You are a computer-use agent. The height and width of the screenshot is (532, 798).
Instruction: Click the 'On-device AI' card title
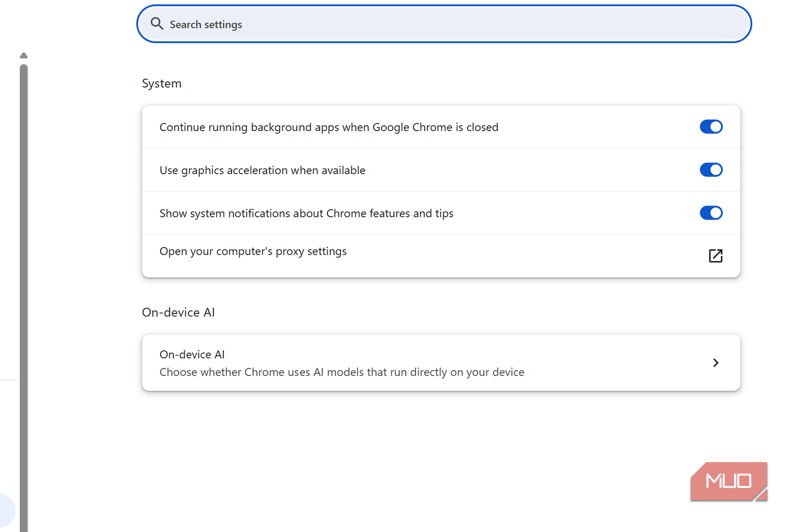[x=192, y=355]
